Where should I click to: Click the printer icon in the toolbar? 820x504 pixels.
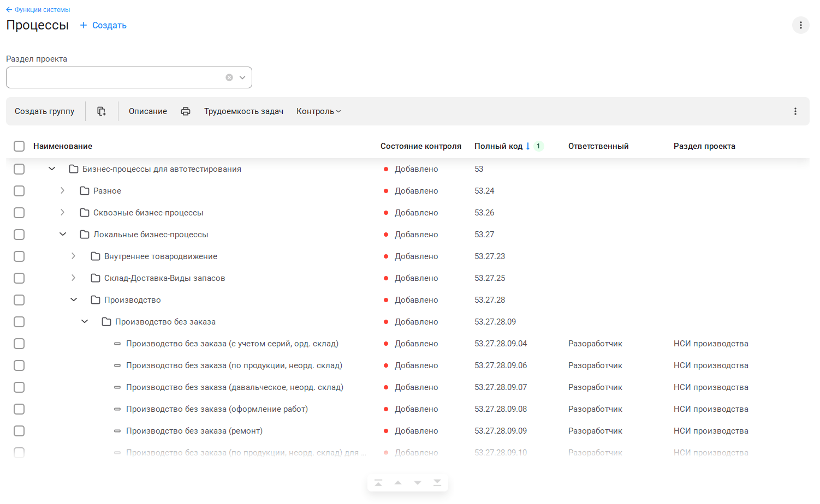tap(186, 111)
